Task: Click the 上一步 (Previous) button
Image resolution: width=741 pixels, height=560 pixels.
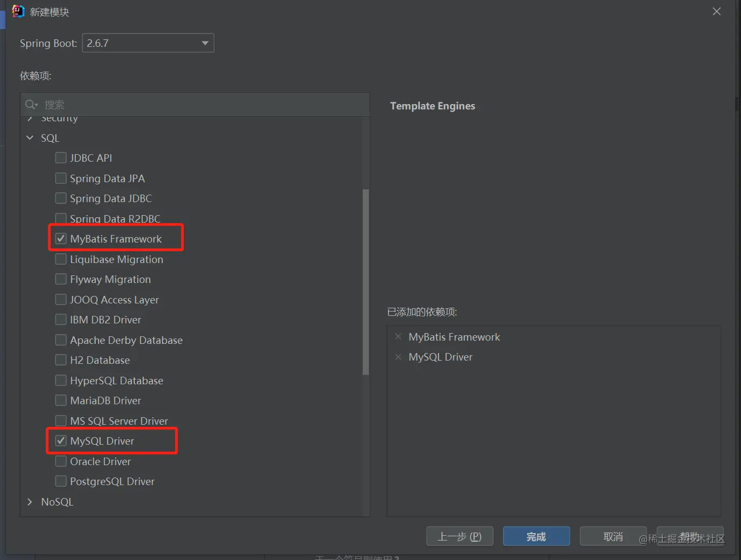Action: point(460,536)
